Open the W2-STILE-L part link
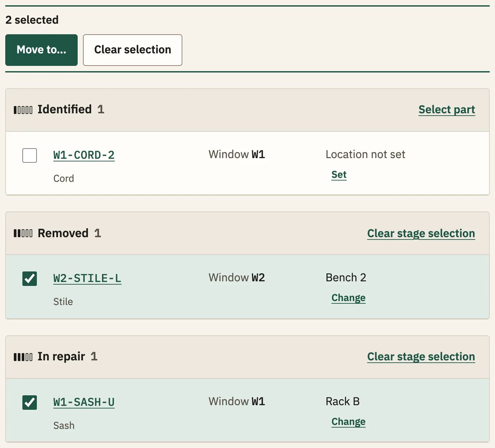 [x=87, y=278]
